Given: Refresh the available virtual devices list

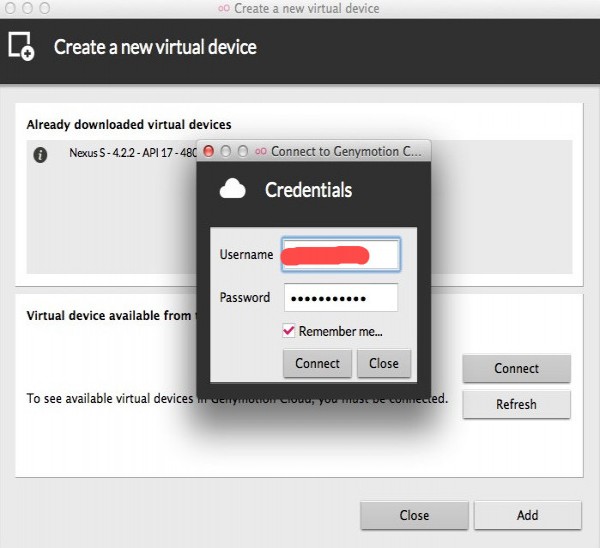Looking at the screenshot, I should tap(516, 404).
